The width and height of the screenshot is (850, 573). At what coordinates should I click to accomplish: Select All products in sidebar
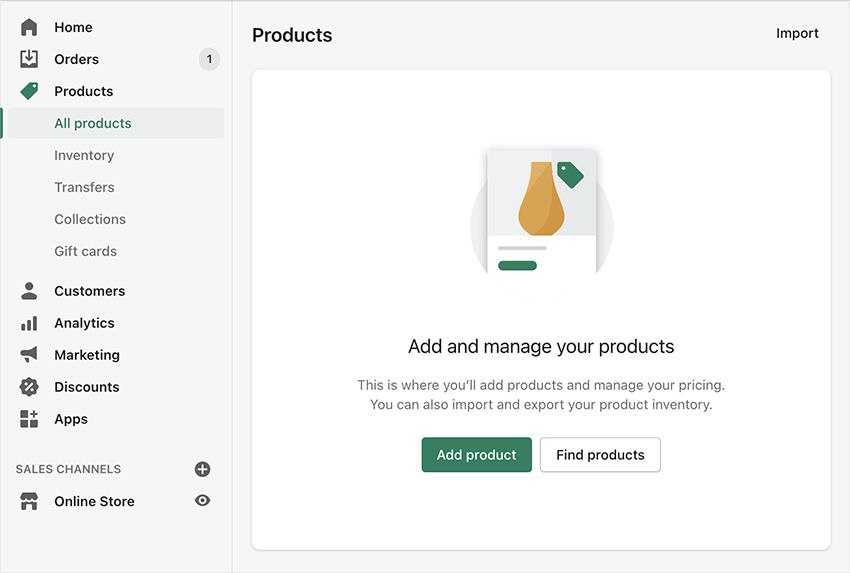click(x=93, y=123)
